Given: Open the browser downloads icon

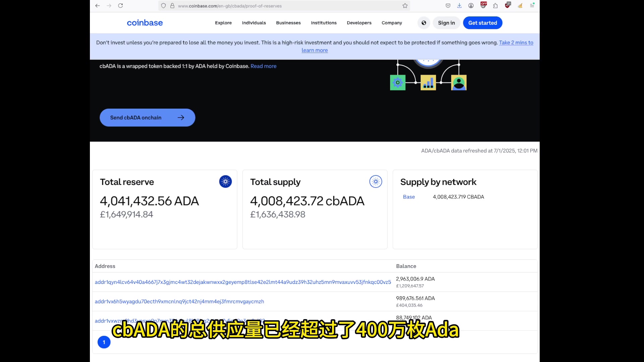Looking at the screenshot, I should (x=459, y=6).
